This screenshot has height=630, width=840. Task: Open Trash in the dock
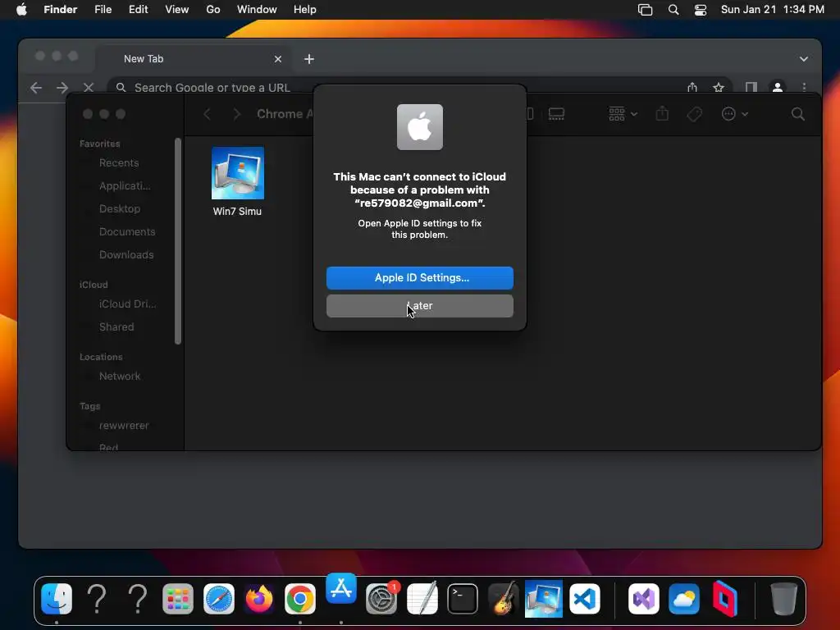click(783, 598)
